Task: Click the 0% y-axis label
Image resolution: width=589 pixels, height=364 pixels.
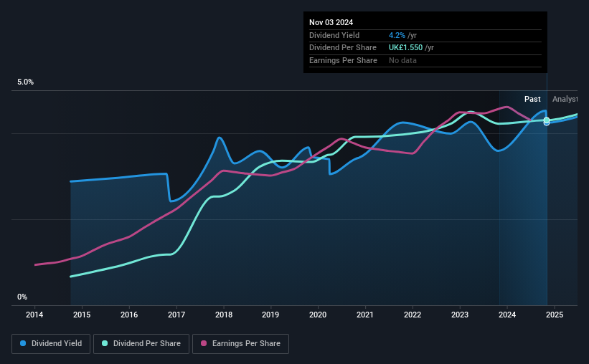Action: pyautogui.click(x=22, y=297)
